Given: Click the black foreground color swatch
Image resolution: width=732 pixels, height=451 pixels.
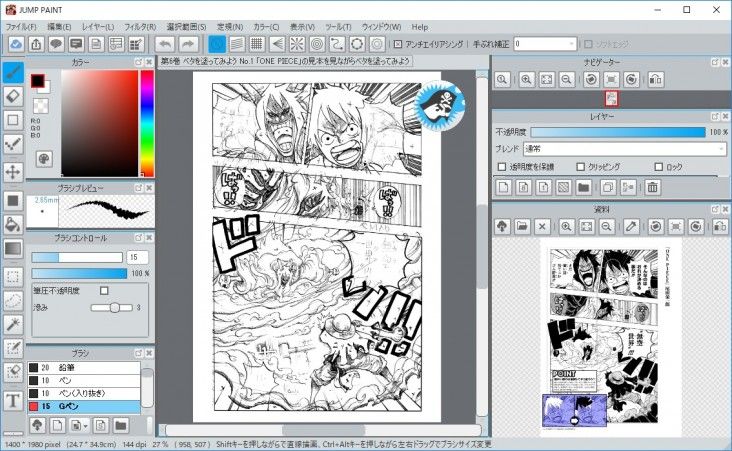Looking at the screenshot, I should [x=37, y=81].
